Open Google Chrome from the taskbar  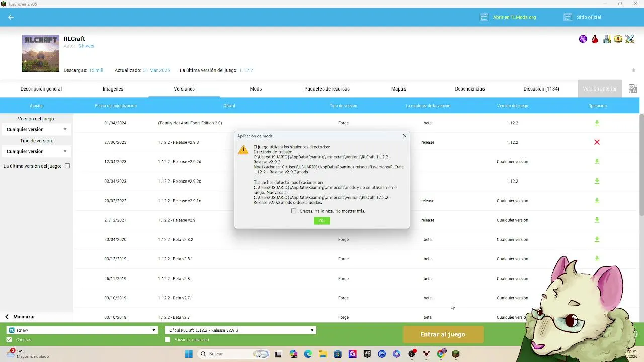pos(441,354)
